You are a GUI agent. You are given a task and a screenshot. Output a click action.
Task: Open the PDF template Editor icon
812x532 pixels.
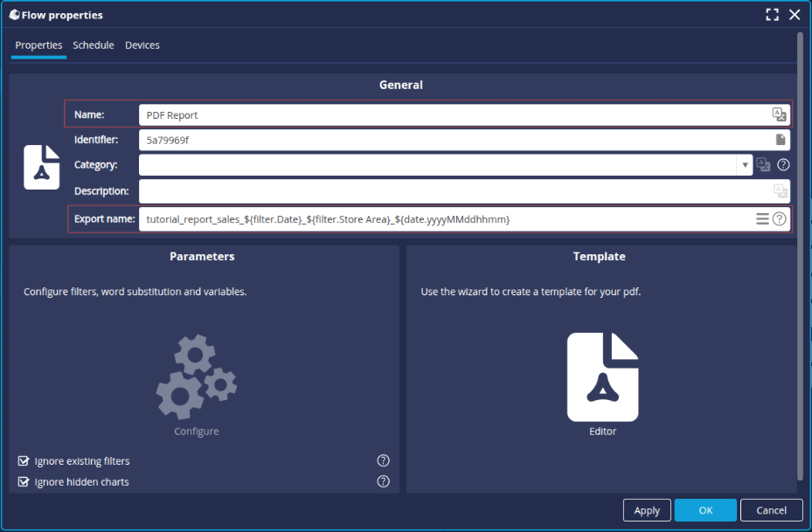[601, 376]
